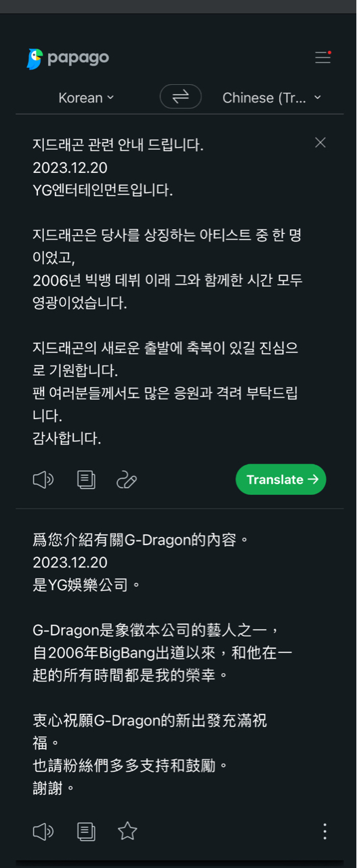
Task: Expand the Chinese target language dropdown
Action: [272, 98]
